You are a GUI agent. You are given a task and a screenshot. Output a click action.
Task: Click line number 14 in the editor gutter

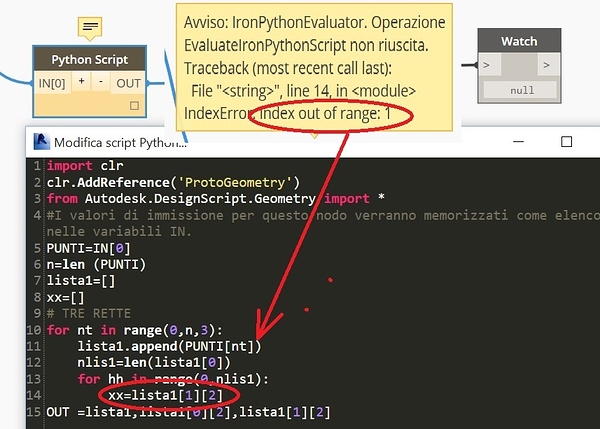click(x=34, y=395)
